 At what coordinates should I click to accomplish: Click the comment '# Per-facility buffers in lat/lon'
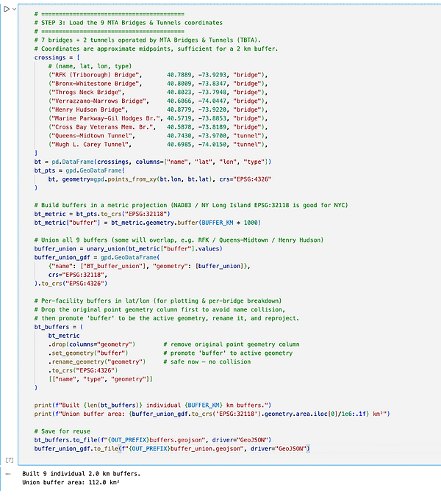(158, 300)
